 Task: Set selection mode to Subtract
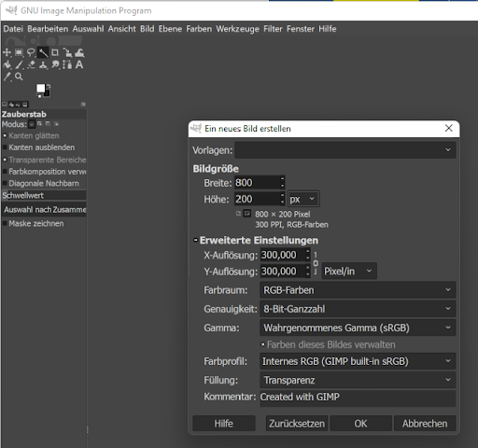[48, 124]
